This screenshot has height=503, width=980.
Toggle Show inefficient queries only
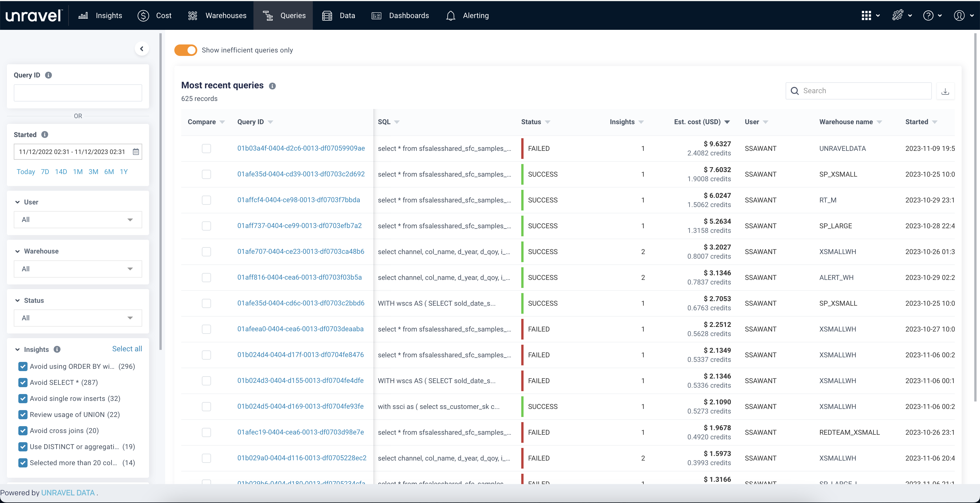tap(186, 50)
